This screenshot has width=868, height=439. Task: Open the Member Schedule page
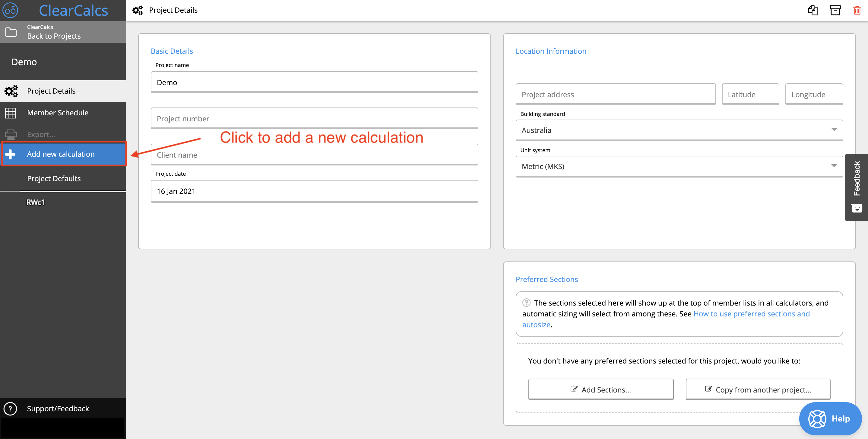[63, 113]
